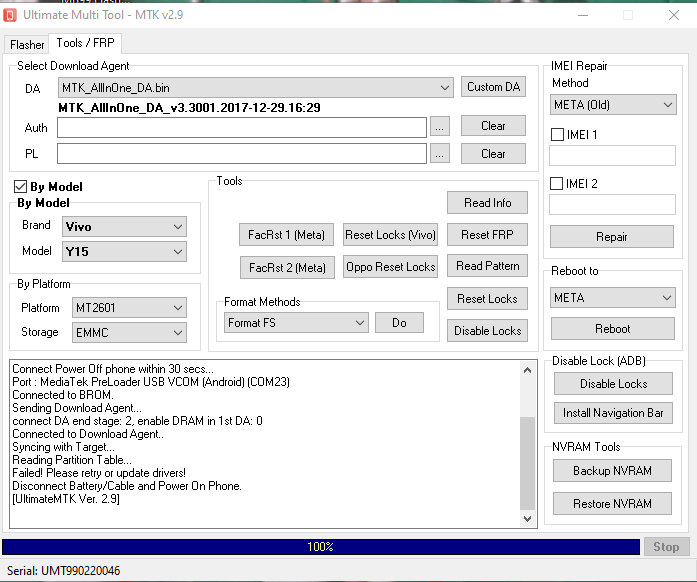Viewport: 697px width, 582px height.
Task: Enable the IMEI 2 checkbox
Action: 557,183
